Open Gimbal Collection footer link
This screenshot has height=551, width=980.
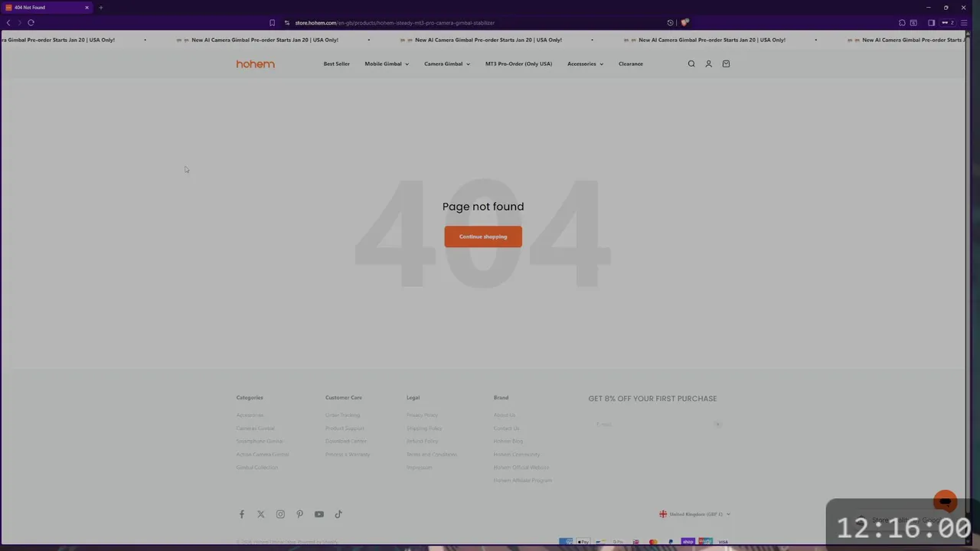tap(257, 468)
